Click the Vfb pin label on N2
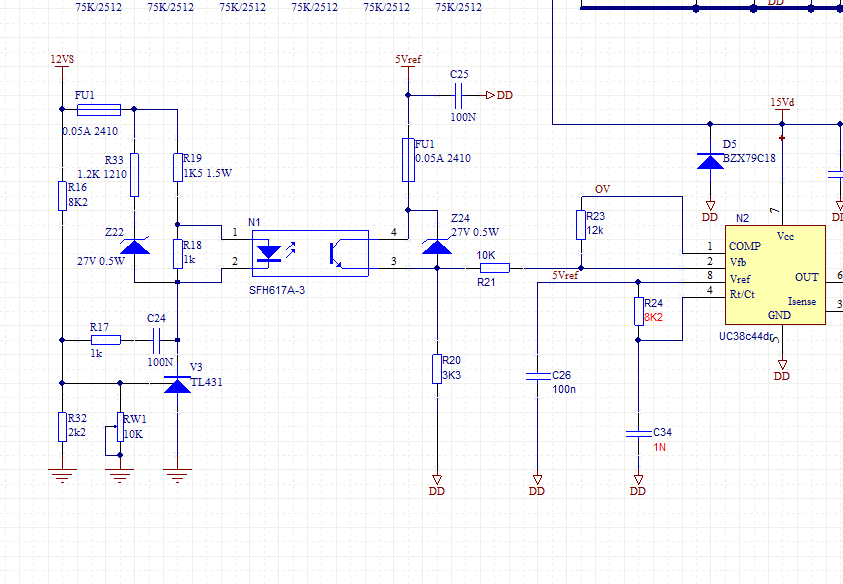This screenshot has width=843, height=584. 738,262
